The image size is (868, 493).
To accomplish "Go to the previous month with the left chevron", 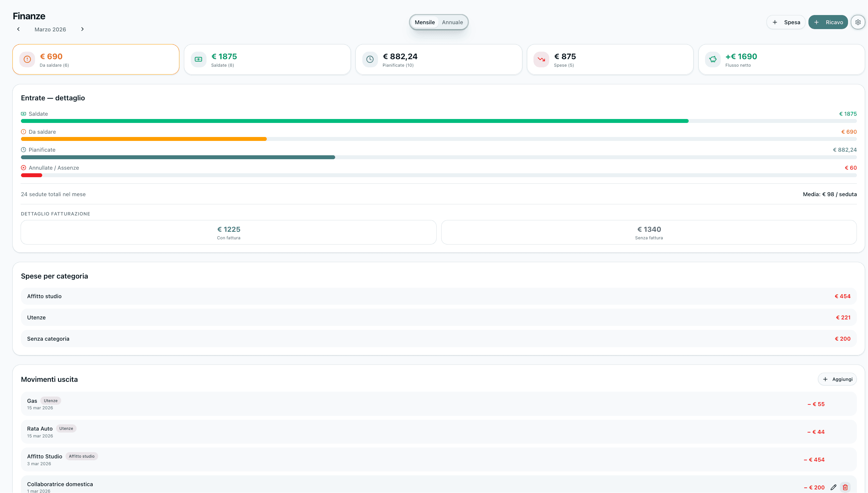I will pyautogui.click(x=18, y=29).
